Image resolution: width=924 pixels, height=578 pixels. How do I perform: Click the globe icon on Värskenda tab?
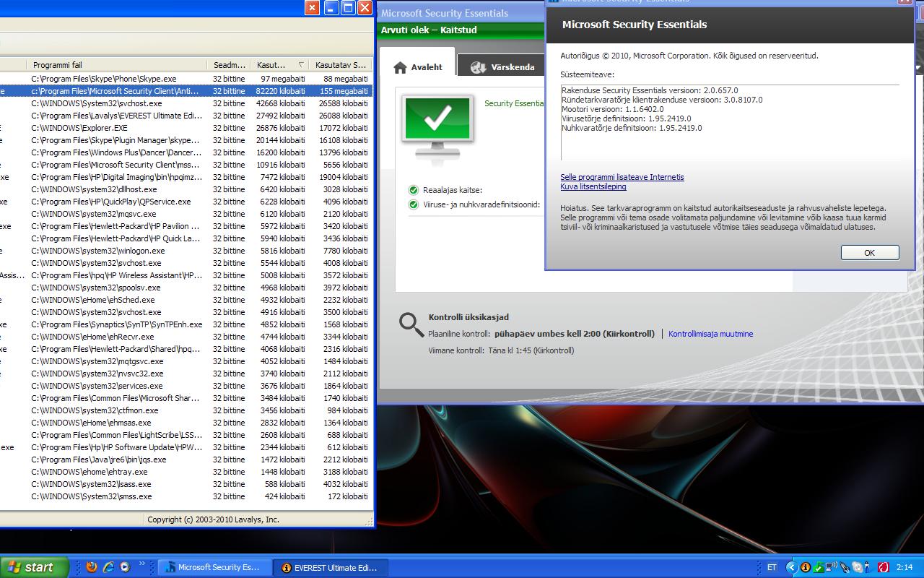click(x=478, y=67)
